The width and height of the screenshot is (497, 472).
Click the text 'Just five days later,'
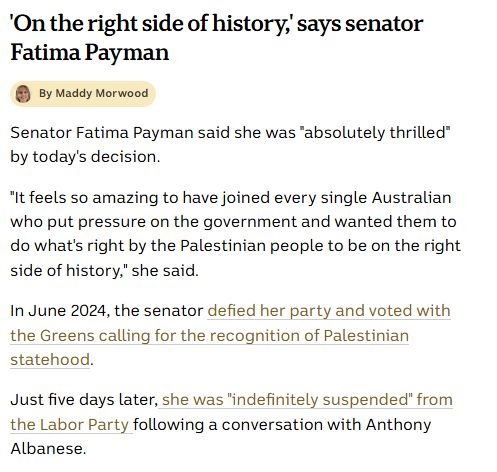84,399
